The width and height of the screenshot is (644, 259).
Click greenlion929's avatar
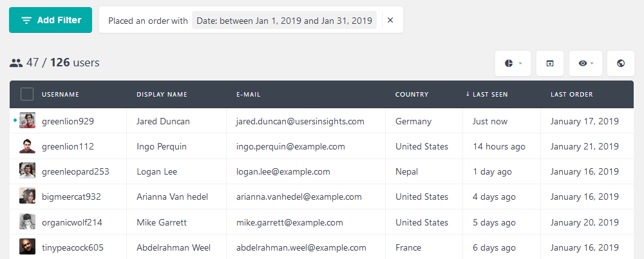pyautogui.click(x=27, y=120)
